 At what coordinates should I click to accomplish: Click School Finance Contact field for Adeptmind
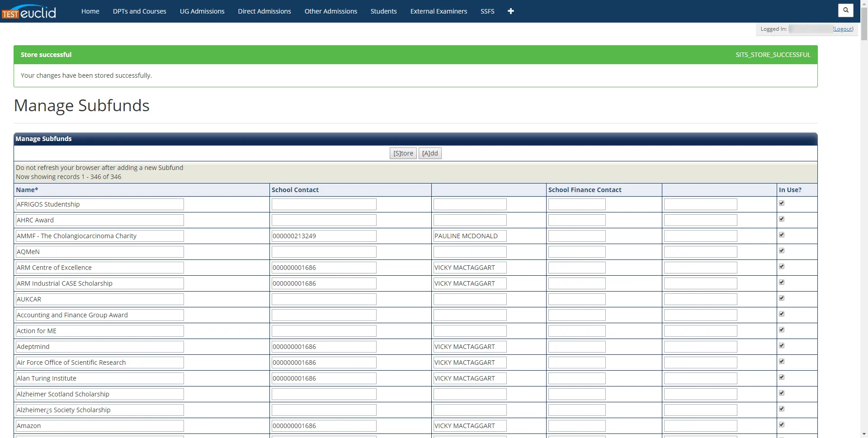point(576,346)
